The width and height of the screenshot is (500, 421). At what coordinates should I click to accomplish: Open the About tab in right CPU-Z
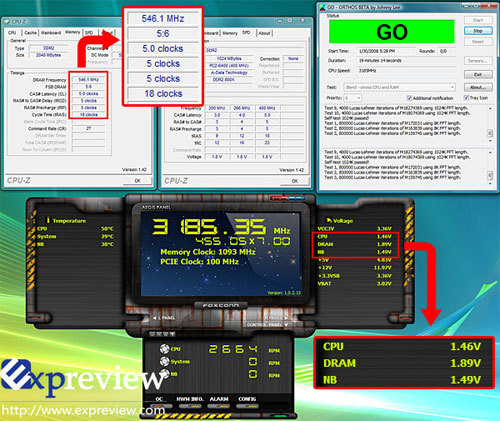click(264, 33)
